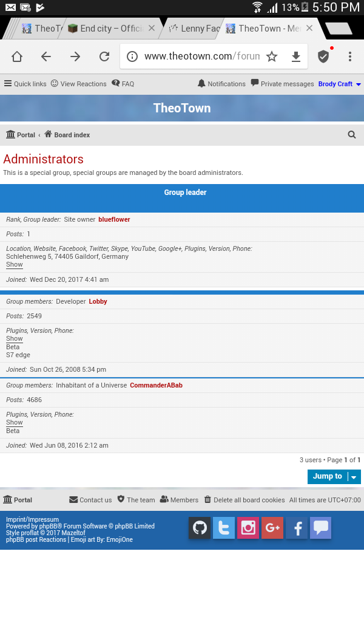Show Lobby's plugins

click(15, 339)
